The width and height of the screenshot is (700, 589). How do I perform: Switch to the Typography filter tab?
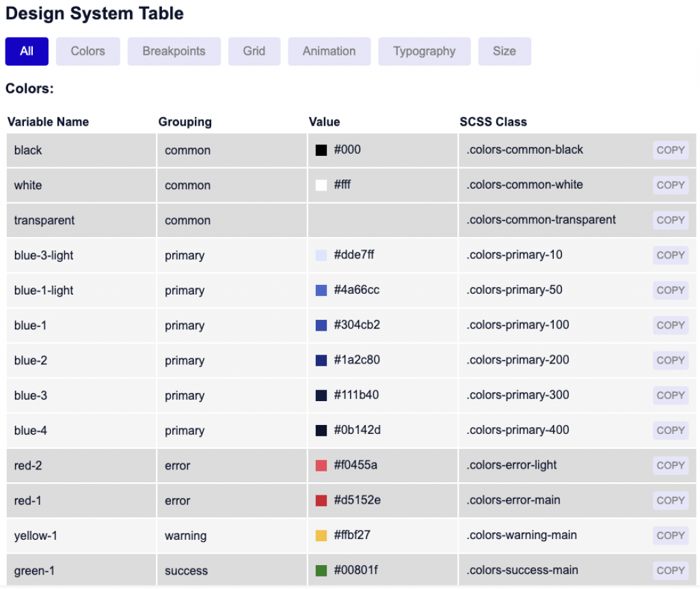(x=424, y=51)
